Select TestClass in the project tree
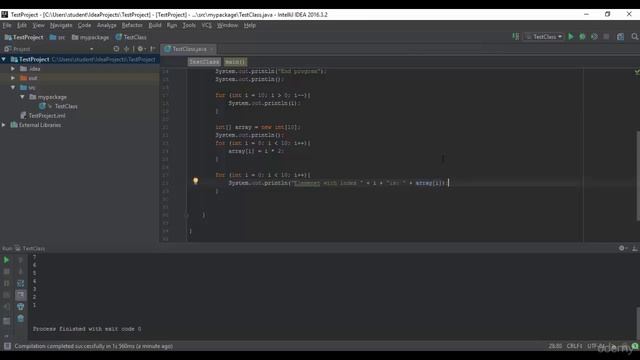The image size is (640, 360). pos(66,106)
